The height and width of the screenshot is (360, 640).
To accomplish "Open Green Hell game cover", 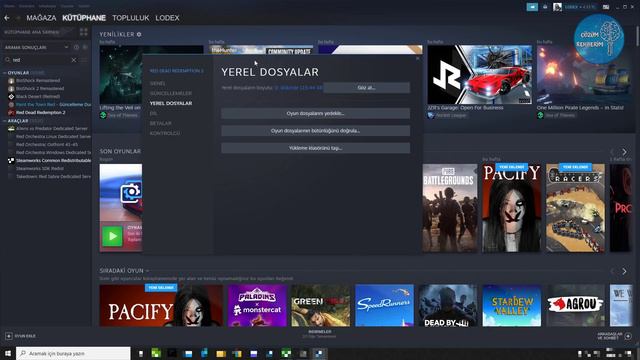I will click(320, 305).
